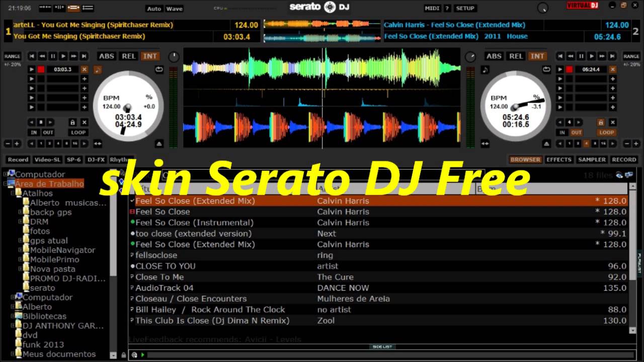This screenshot has width=644, height=362.
Task: Expand the Alberto folder node
Action: point(13,307)
